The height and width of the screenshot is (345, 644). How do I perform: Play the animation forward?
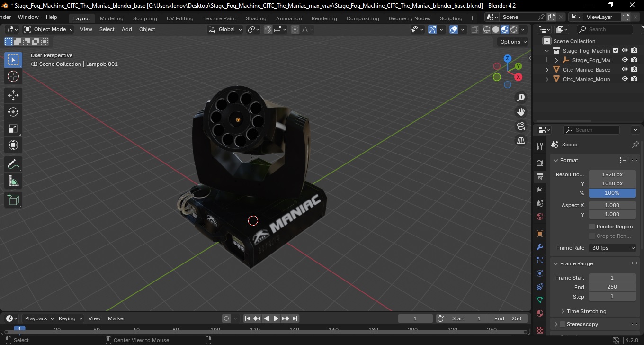pos(276,318)
